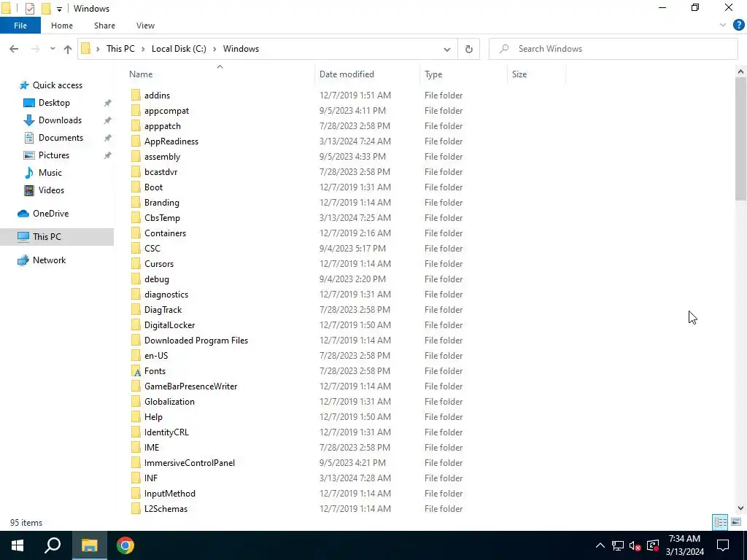Open Videos in navigation pane
Screen dimensions: 747x560
click(51, 190)
